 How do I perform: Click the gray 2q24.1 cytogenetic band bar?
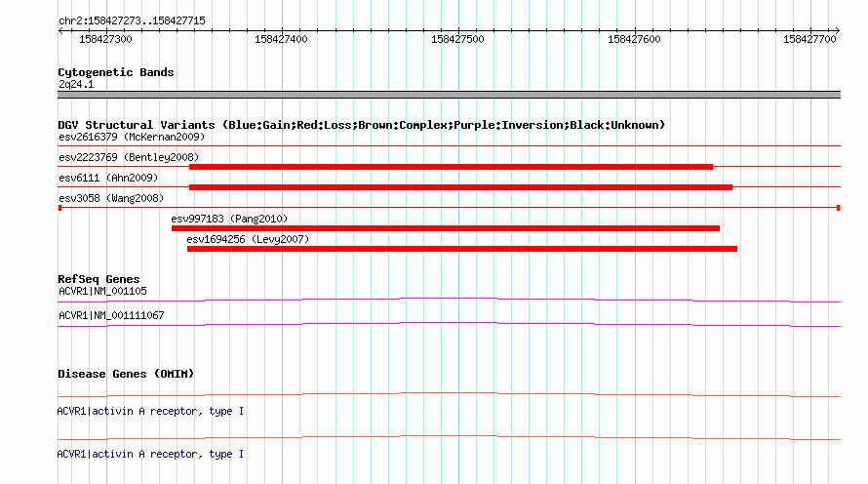pos(449,95)
